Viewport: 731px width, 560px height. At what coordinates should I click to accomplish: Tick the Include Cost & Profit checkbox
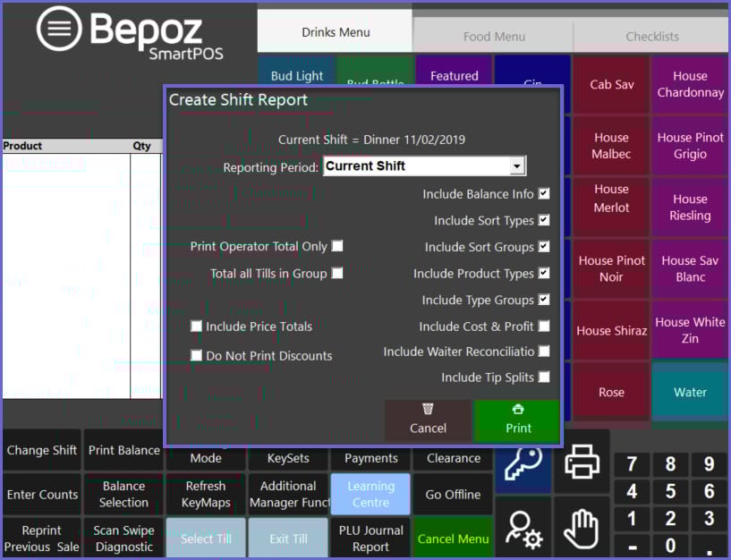point(544,327)
